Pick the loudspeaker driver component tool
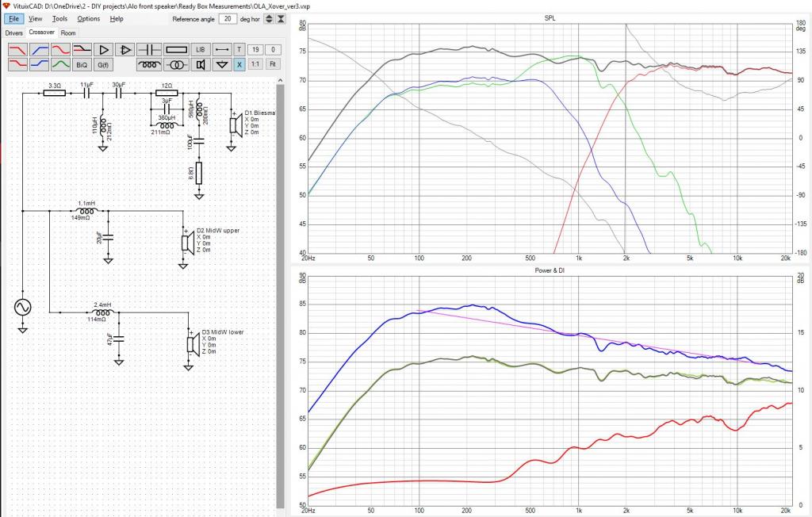The image size is (812, 517). [201, 65]
